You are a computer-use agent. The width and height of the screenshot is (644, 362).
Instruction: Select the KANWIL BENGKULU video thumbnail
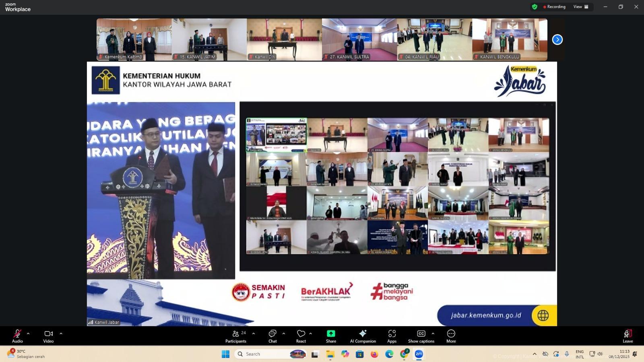510,39
